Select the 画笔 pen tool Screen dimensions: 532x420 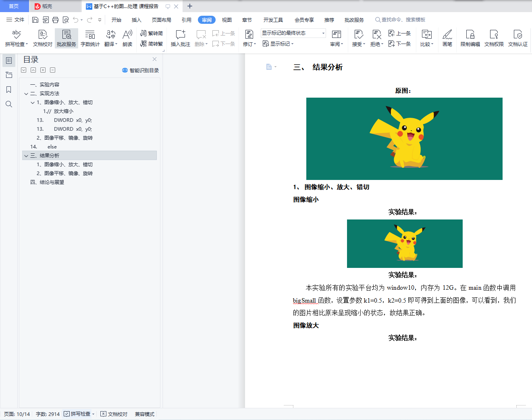coord(447,38)
